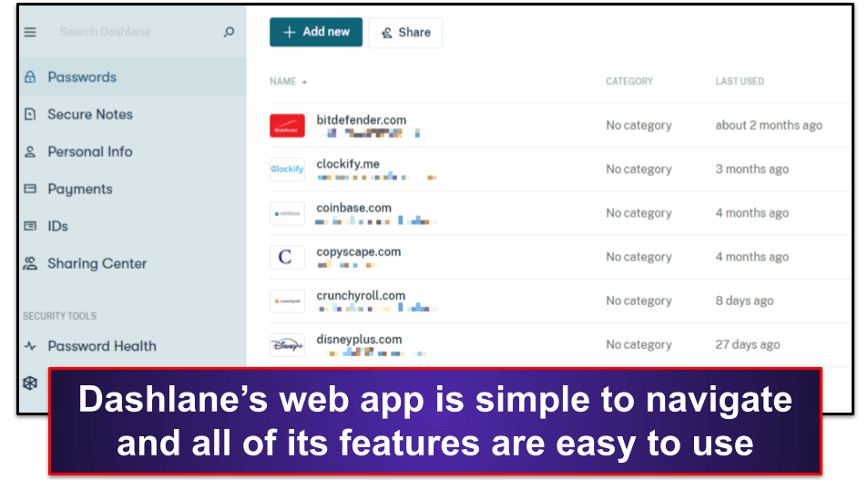Open Personal Info section
Image resolution: width=868 pixels, height=480 pixels.
tap(90, 152)
